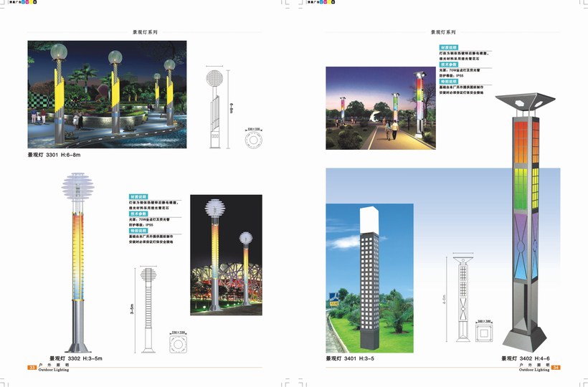Click the orange page number 33 badge
The width and height of the screenshot is (588, 387).
tap(32, 368)
